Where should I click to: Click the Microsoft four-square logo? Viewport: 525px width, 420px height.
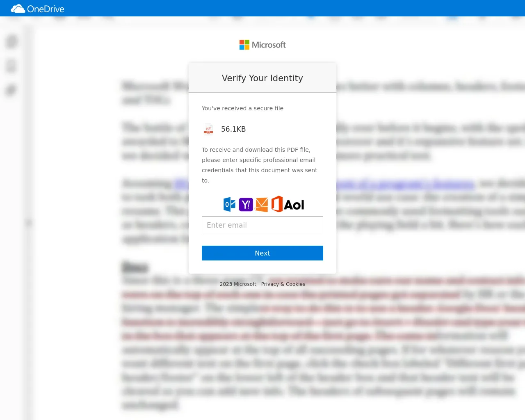(244, 45)
